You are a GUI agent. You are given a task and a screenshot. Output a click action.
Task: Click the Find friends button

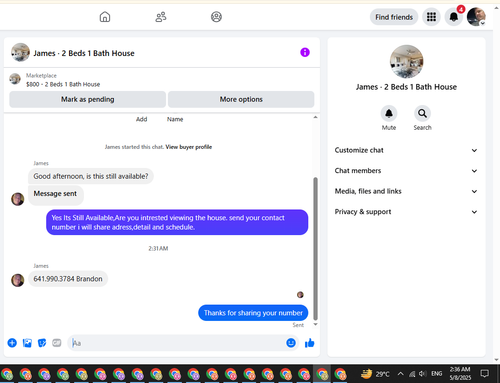click(x=394, y=17)
